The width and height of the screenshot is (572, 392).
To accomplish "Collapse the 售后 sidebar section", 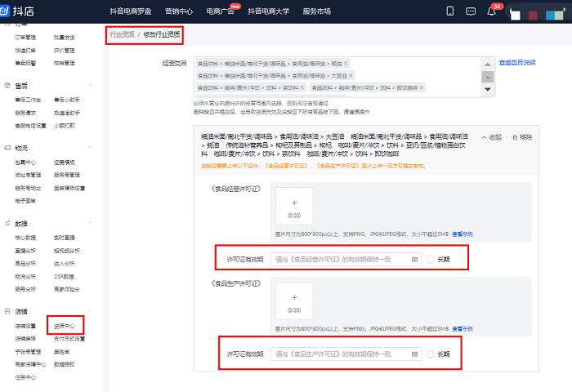I will click(x=90, y=84).
